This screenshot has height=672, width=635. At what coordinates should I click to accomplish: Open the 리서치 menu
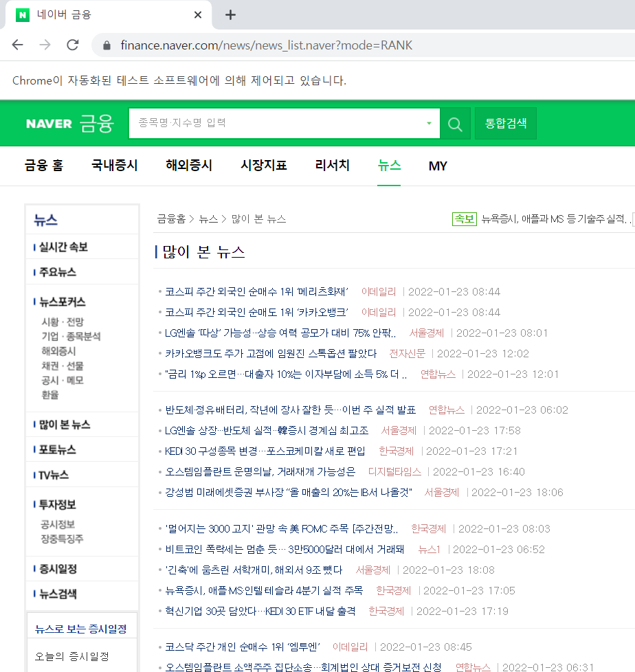tap(333, 166)
